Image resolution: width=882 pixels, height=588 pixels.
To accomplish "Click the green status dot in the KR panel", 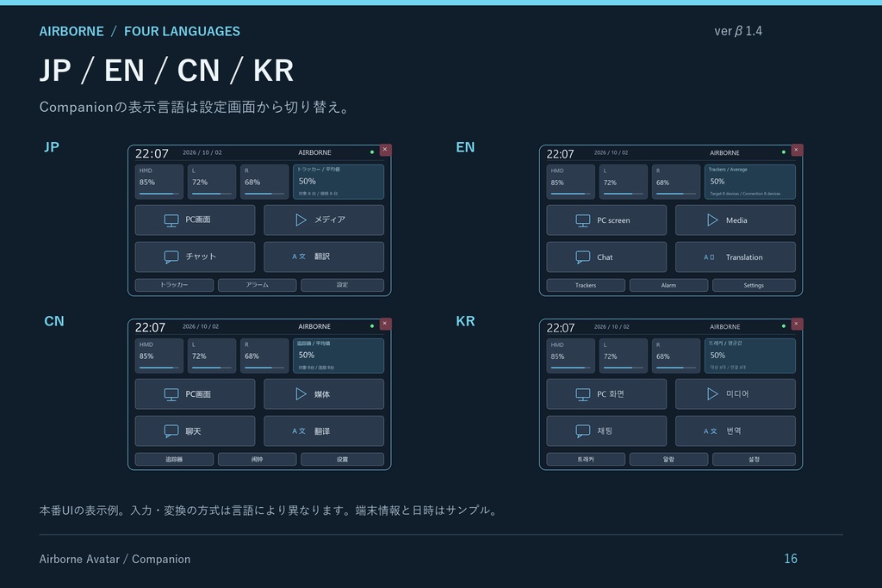I will click(784, 326).
